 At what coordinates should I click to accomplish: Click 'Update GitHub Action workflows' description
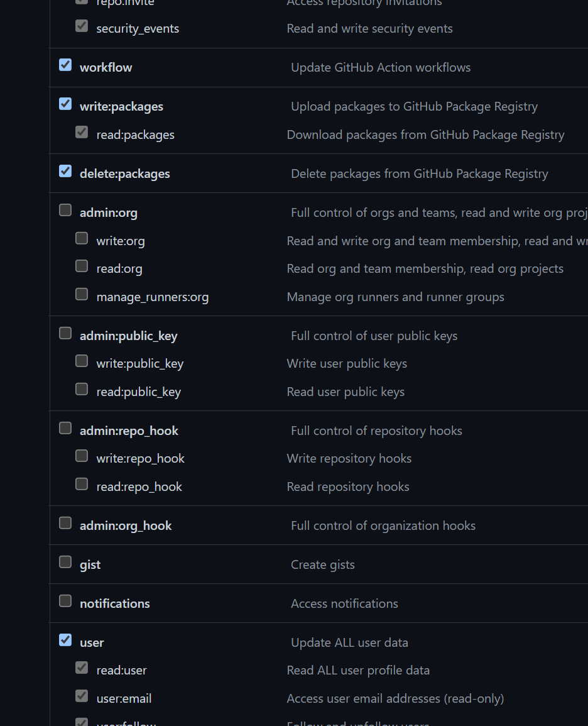coord(381,68)
